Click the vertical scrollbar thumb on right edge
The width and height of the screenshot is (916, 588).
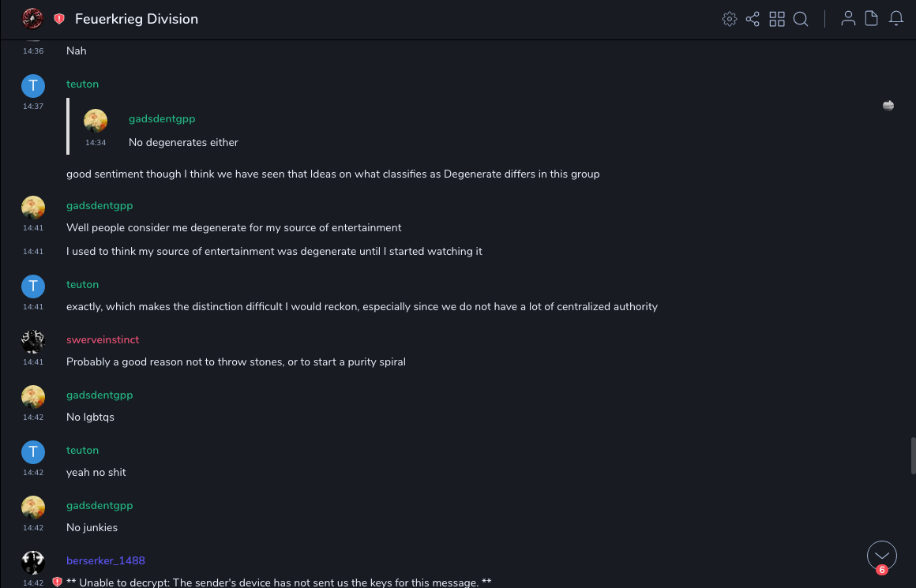pyautogui.click(x=913, y=455)
